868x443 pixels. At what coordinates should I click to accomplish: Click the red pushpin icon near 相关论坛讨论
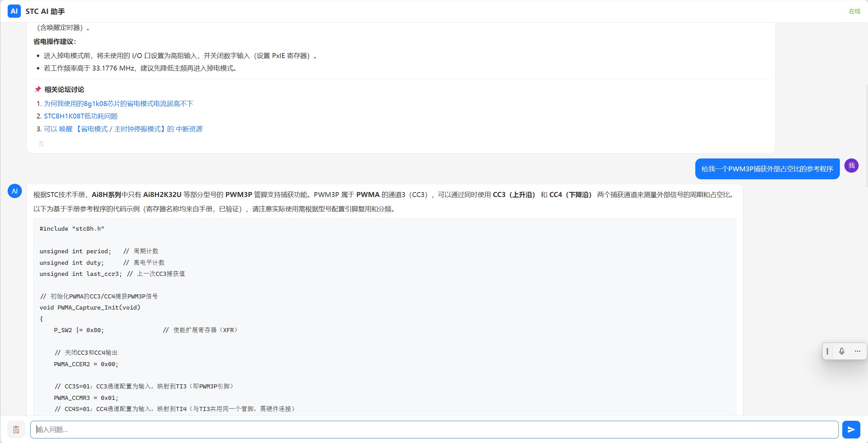pyautogui.click(x=38, y=90)
